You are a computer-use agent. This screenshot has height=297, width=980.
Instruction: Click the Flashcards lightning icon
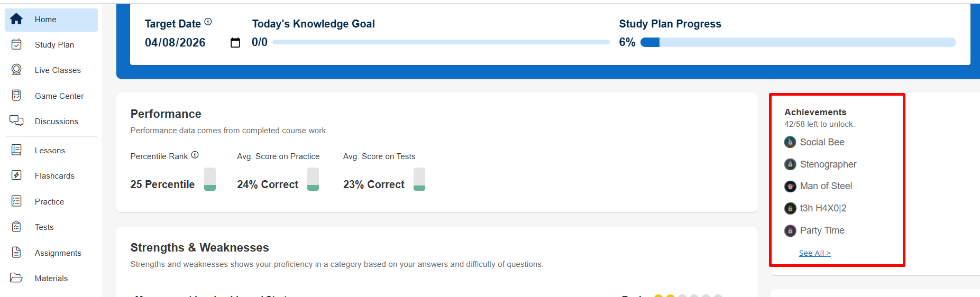pyautogui.click(x=16, y=175)
